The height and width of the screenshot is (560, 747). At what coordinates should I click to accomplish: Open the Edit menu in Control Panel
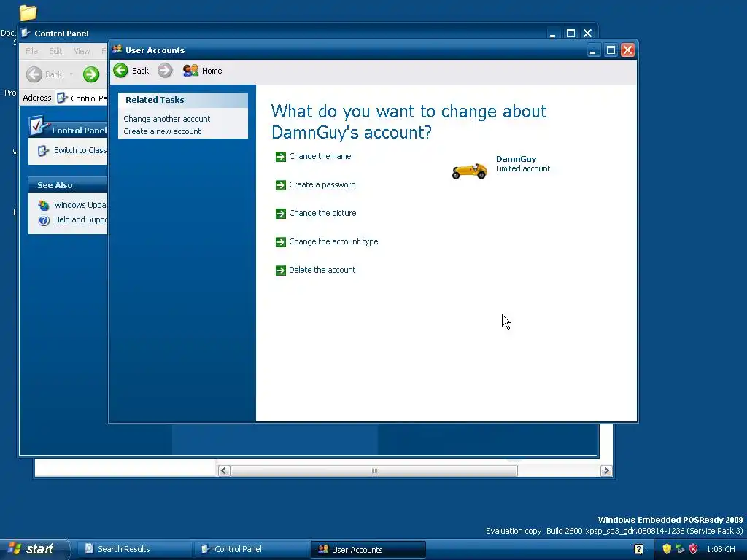(55, 51)
